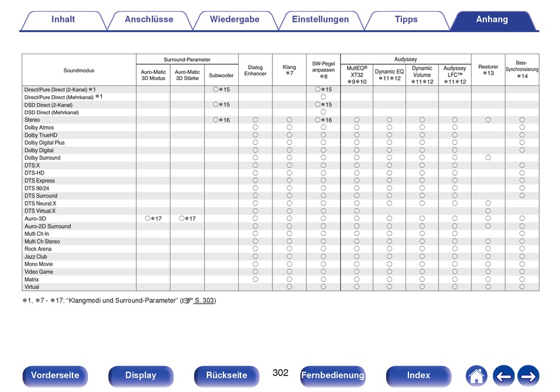The height and width of the screenshot is (392, 560).
Task: Click the SW-Pegel anpassen header
Action: click(323, 70)
